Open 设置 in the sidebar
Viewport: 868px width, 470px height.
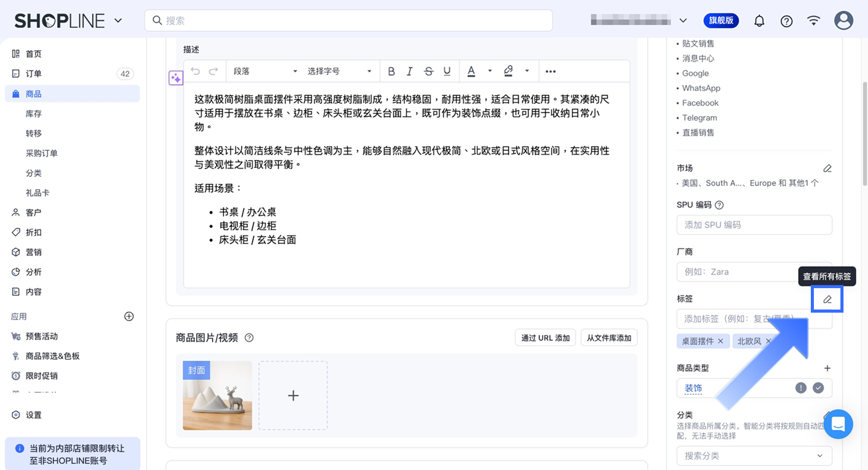[72, 415]
